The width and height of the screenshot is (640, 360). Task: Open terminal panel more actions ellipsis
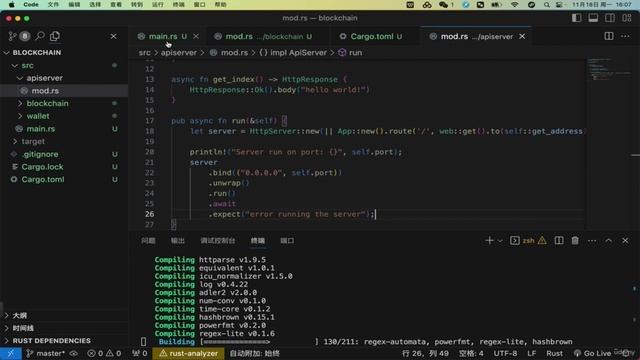(x=592, y=241)
